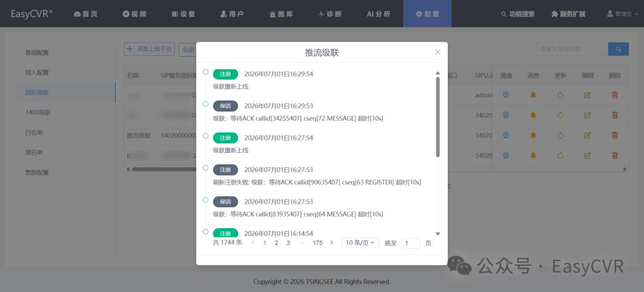
Task: Click table horizontal scroll right arrow
Action: pyautogui.click(x=626, y=169)
